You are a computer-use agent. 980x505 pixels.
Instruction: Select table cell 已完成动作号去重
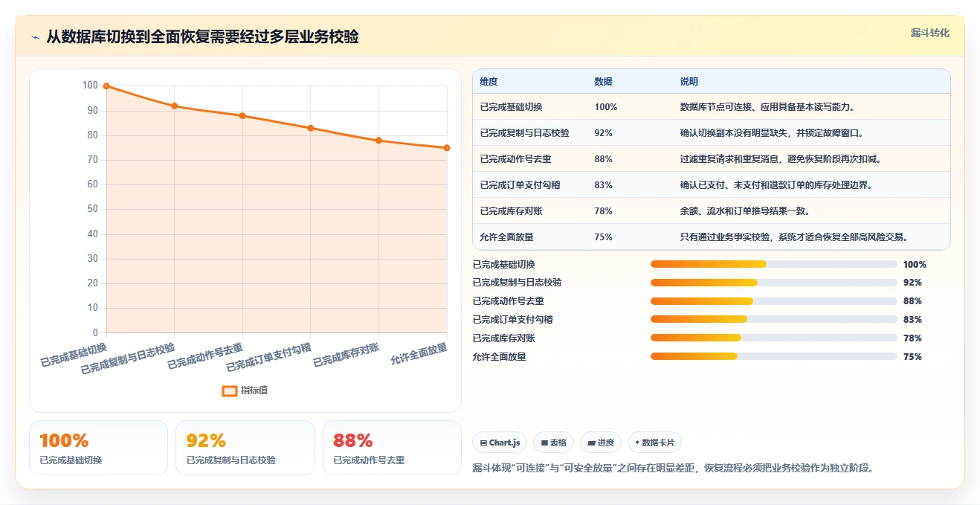(516, 159)
